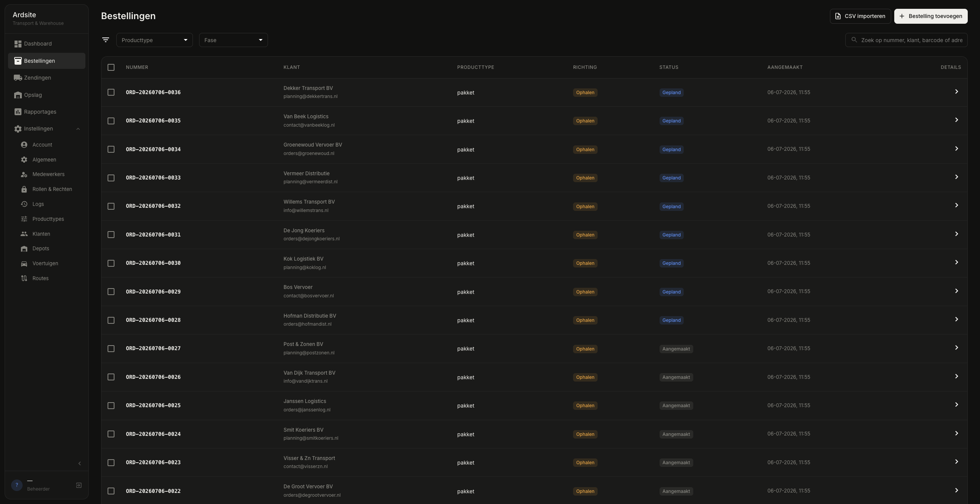The height and width of the screenshot is (504, 980).
Task: Collapse the sidebar with the chevron
Action: 80,463
